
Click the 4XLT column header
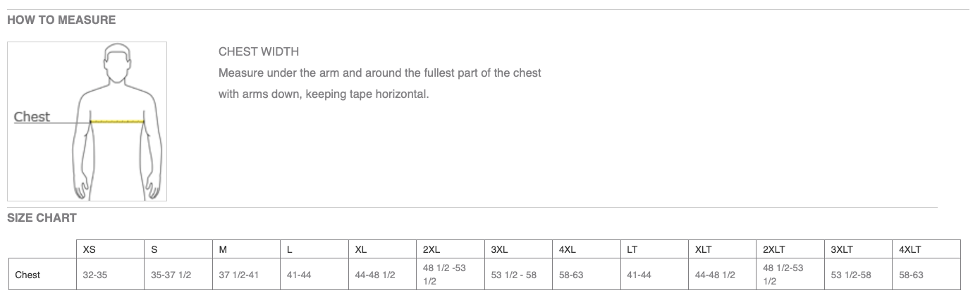pyautogui.click(x=927, y=249)
